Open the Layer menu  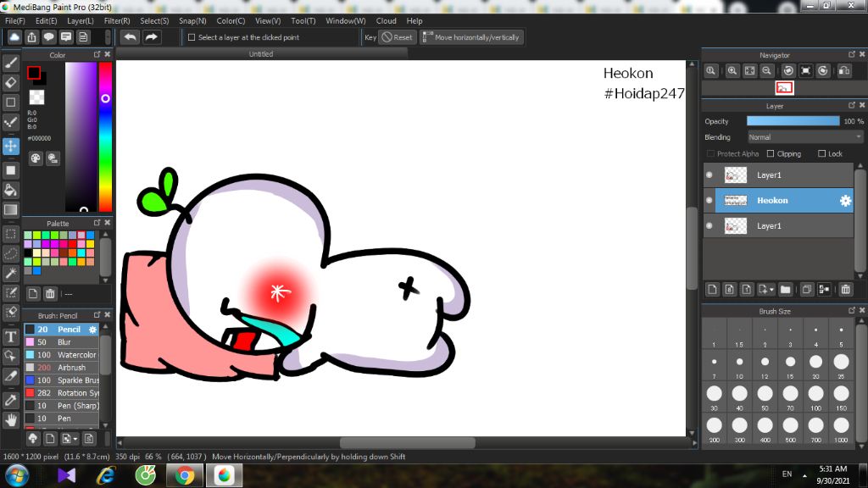pos(81,21)
